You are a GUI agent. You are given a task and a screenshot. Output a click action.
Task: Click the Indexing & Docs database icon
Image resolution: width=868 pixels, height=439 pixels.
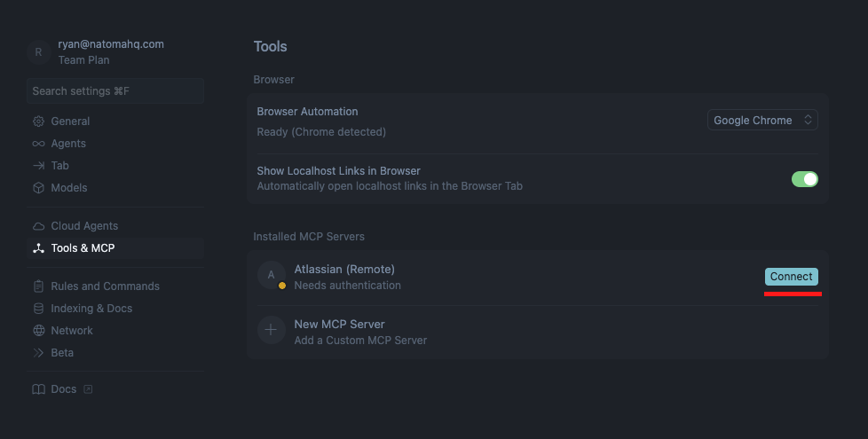point(38,309)
